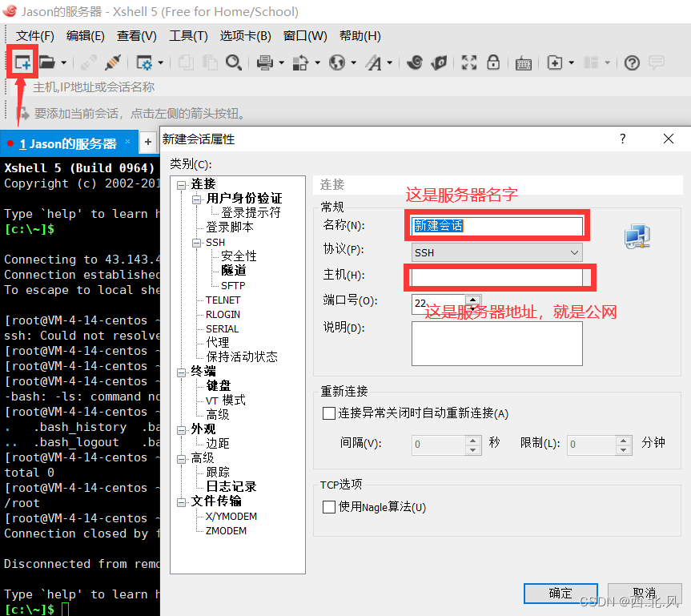Click the New Session toolbar icon

(x=22, y=62)
